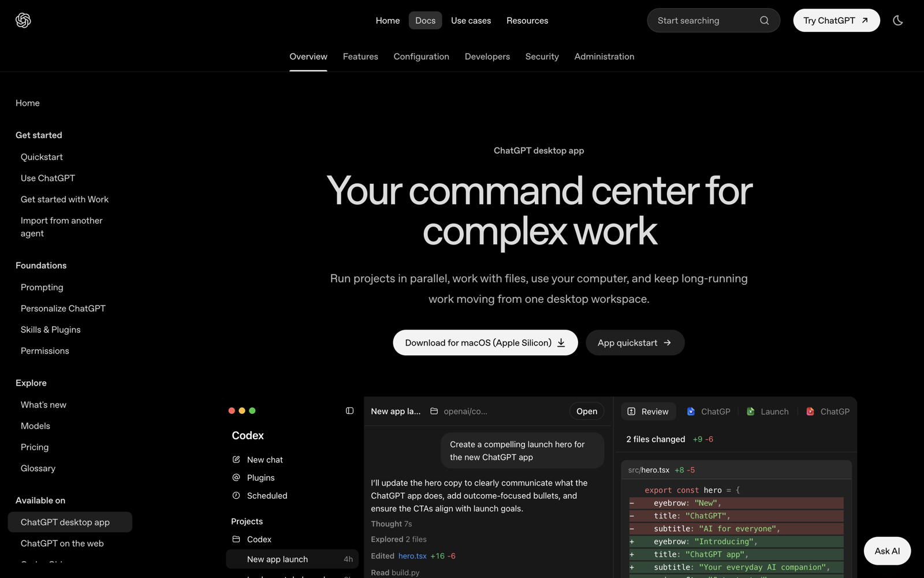The image size is (924, 578).
Task: Switch to the Overview tab
Action: click(x=308, y=57)
